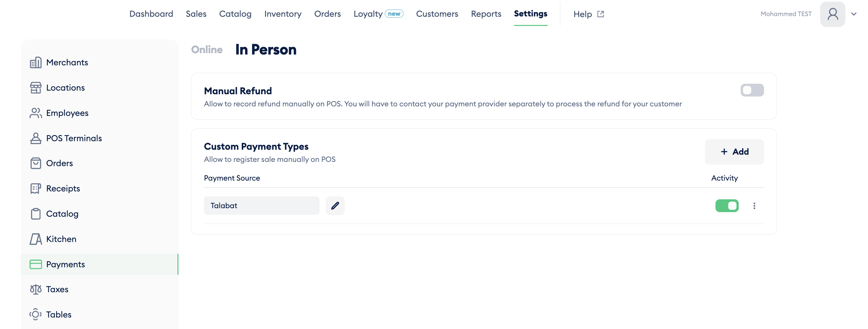Click the Employees people icon
The width and height of the screenshot is (868, 329).
36,113
